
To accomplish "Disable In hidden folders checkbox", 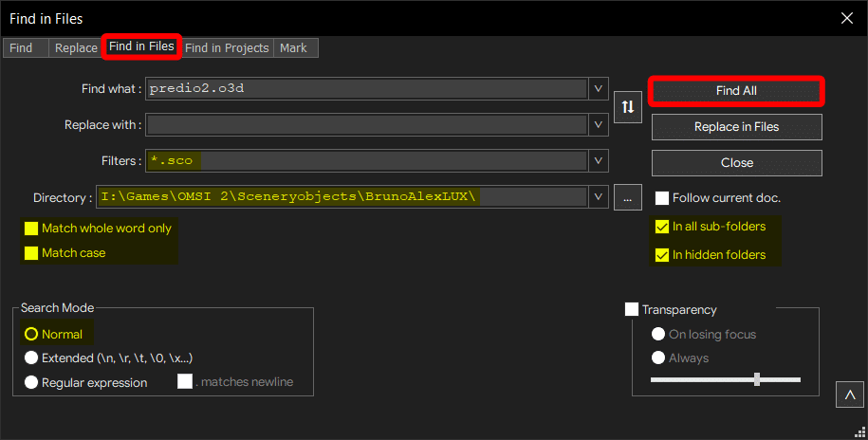I will (x=662, y=255).
